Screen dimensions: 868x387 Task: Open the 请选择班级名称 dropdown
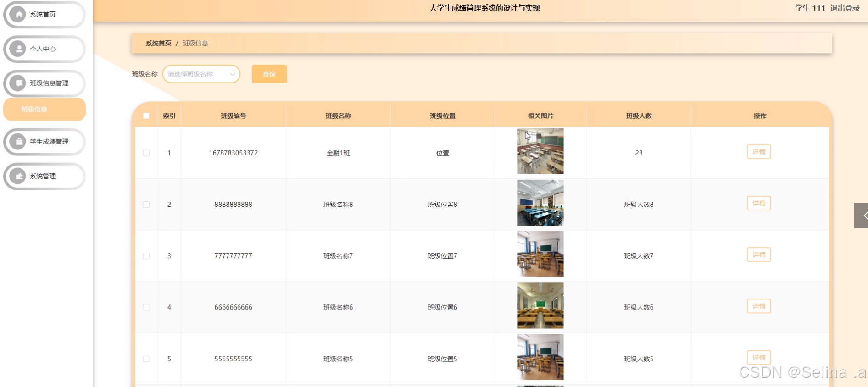coord(201,74)
